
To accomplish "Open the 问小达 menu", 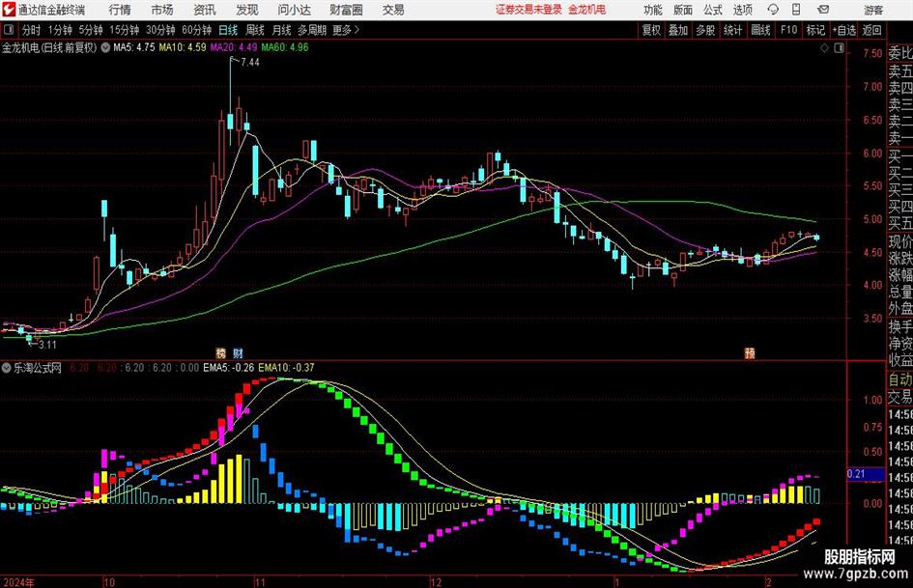I will (294, 10).
